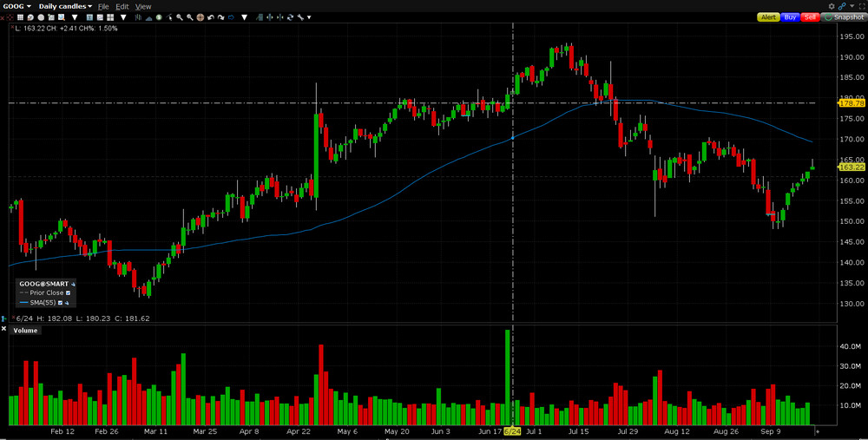Click the refresh chart icon in the toolbar
Viewport: 868px width, 440px height.
(x=290, y=17)
